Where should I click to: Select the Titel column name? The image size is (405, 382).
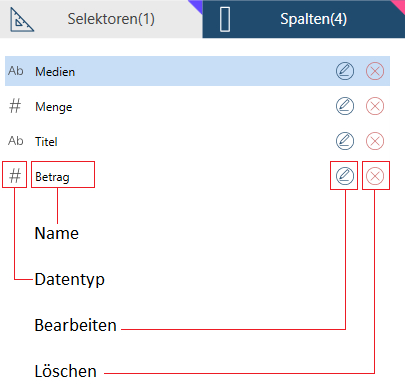46,142
